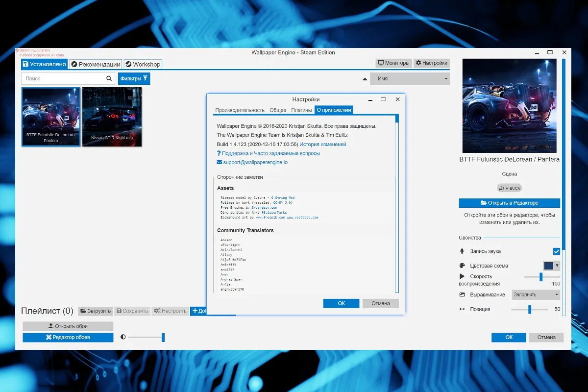Select the О приложении settings tab
Viewport: 588px width, 392px height.
(x=334, y=110)
